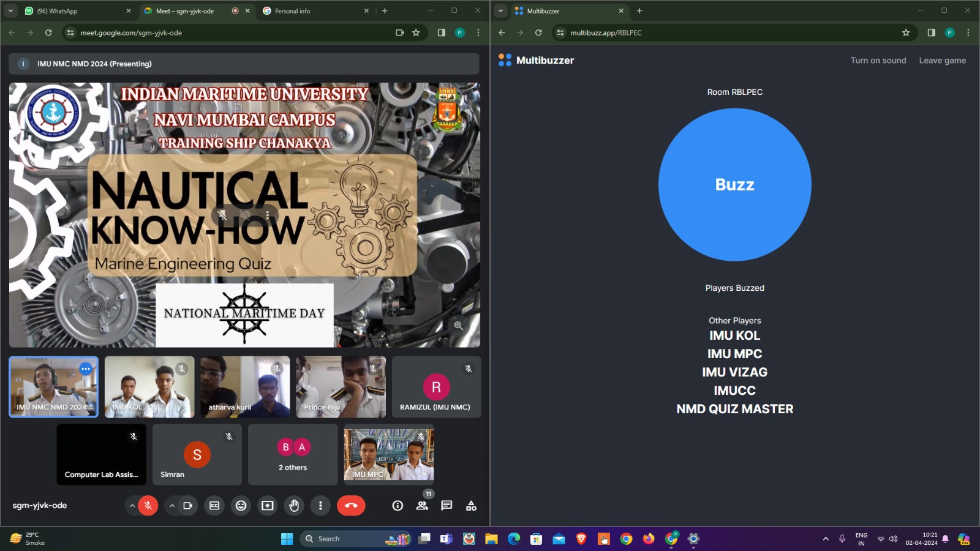980x551 pixels.
Task: Open new tab in Multibuzzer window
Action: click(x=639, y=11)
